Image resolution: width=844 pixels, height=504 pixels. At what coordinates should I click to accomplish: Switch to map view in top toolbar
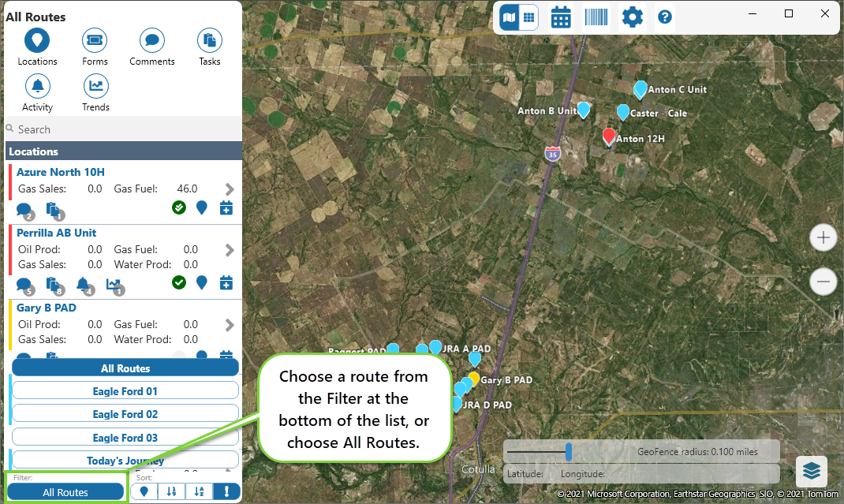509,18
